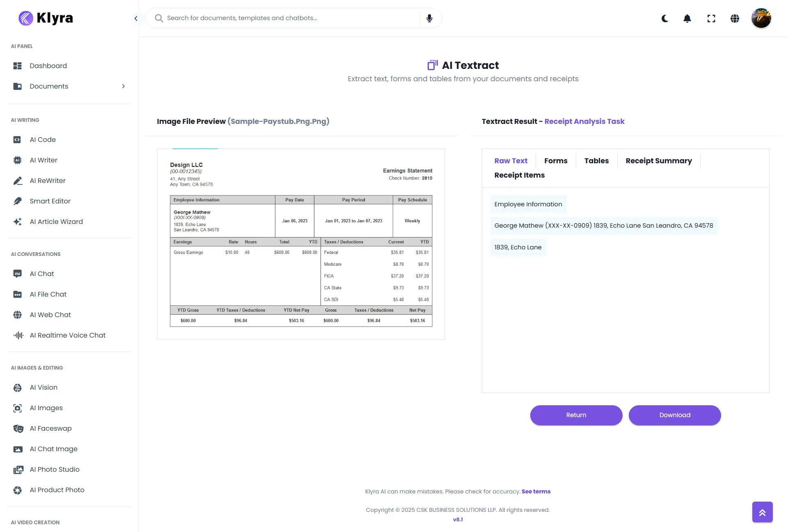This screenshot has width=788, height=532.
Task: Launch AI Photo Studio
Action: pos(54,469)
